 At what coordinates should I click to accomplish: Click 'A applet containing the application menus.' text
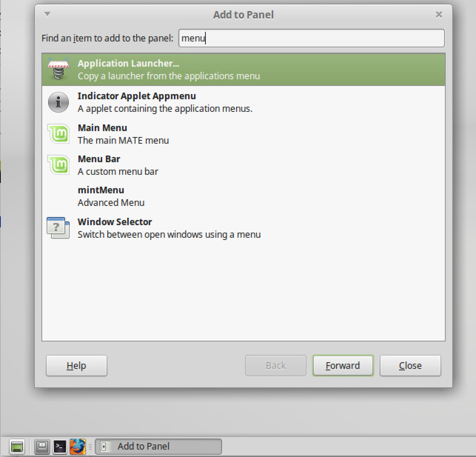(165, 109)
